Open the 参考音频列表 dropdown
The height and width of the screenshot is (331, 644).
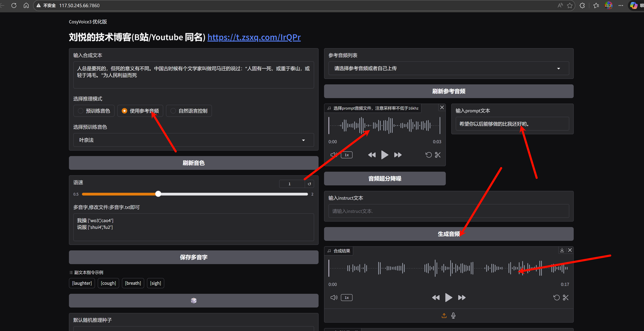tap(449, 68)
